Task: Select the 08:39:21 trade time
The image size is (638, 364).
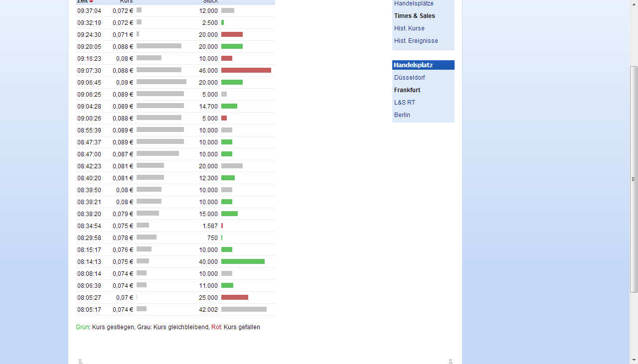Action: point(89,202)
